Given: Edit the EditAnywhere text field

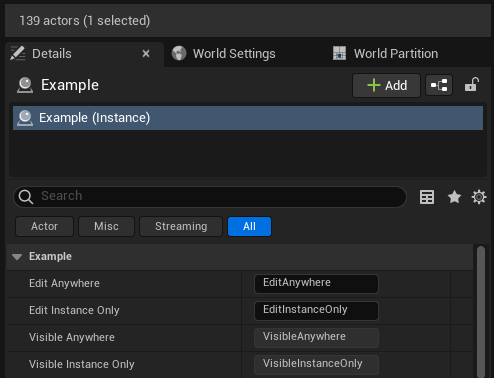Looking at the screenshot, I should (x=316, y=284).
